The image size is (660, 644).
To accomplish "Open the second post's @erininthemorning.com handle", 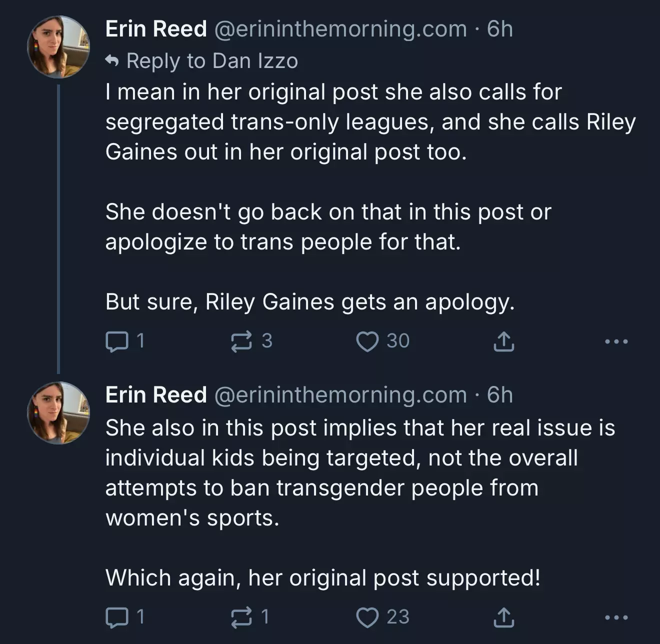I will point(340,395).
